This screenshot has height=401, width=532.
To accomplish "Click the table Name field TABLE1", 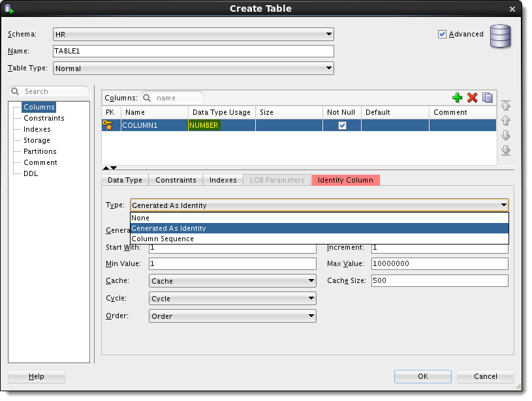I will click(x=193, y=51).
